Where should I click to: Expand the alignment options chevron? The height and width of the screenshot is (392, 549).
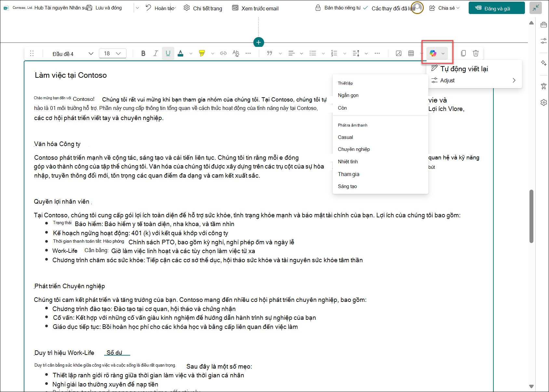tap(301, 53)
